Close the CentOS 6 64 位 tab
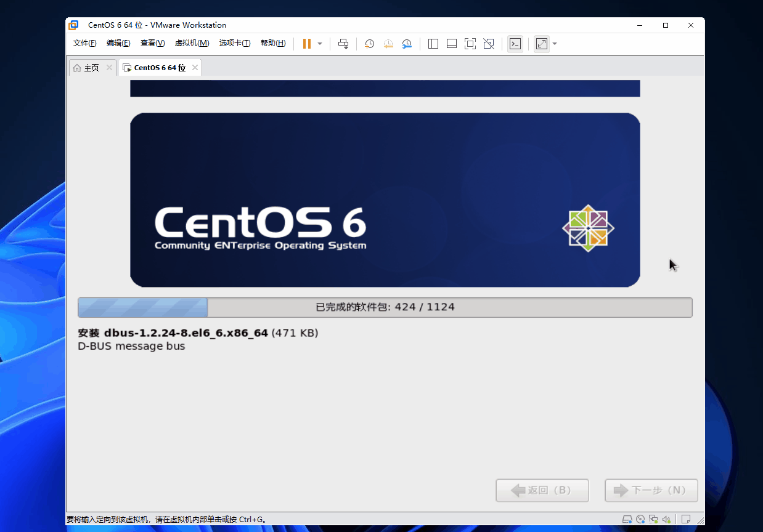This screenshot has width=763, height=532. [x=195, y=68]
